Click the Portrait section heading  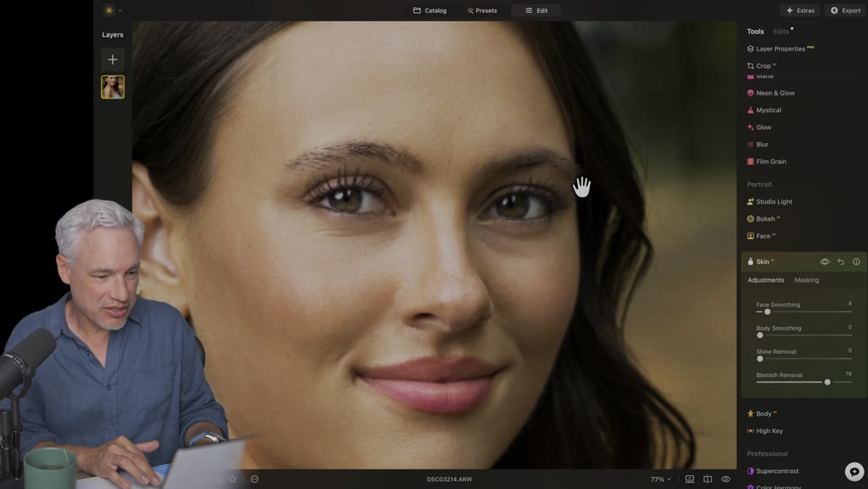click(759, 184)
